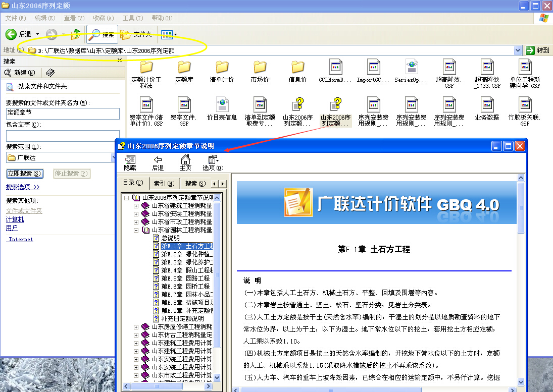
Task: Select the 超高降效_1733.GSP file
Action: coord(487,73)
